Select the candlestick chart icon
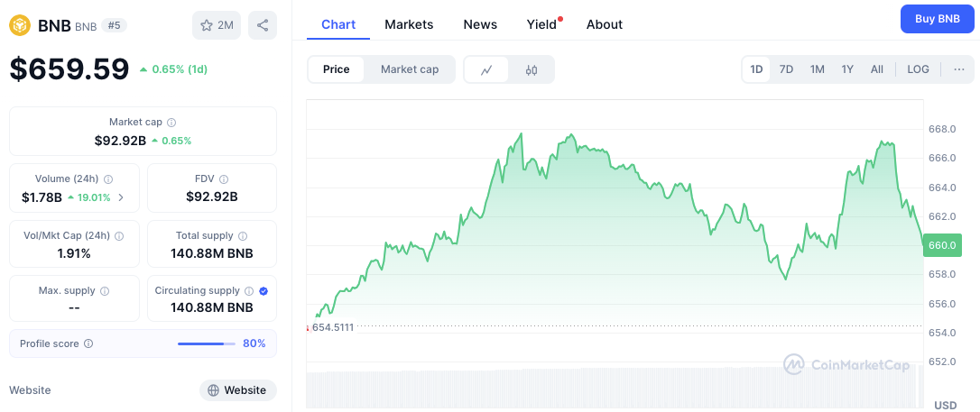Viewport: 980px width, 412px height. tap(532, 69)
